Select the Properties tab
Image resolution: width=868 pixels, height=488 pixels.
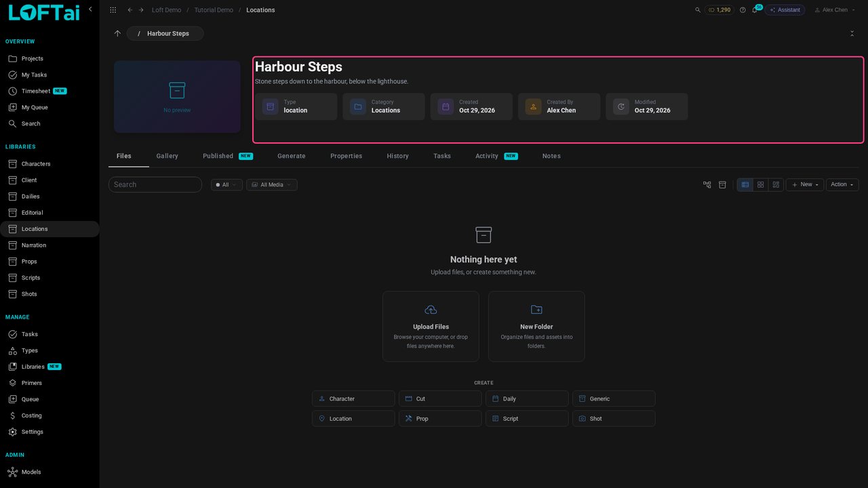click(x=347, y=156)
